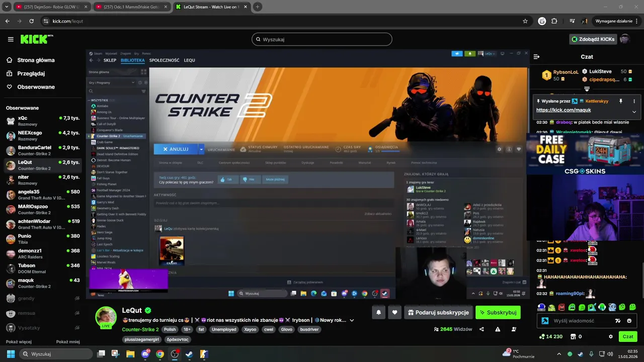The width and height of the screenshot is (644, 362).
Task: Follow LeQut with the heart button
Action: click(x=394, y=312)
